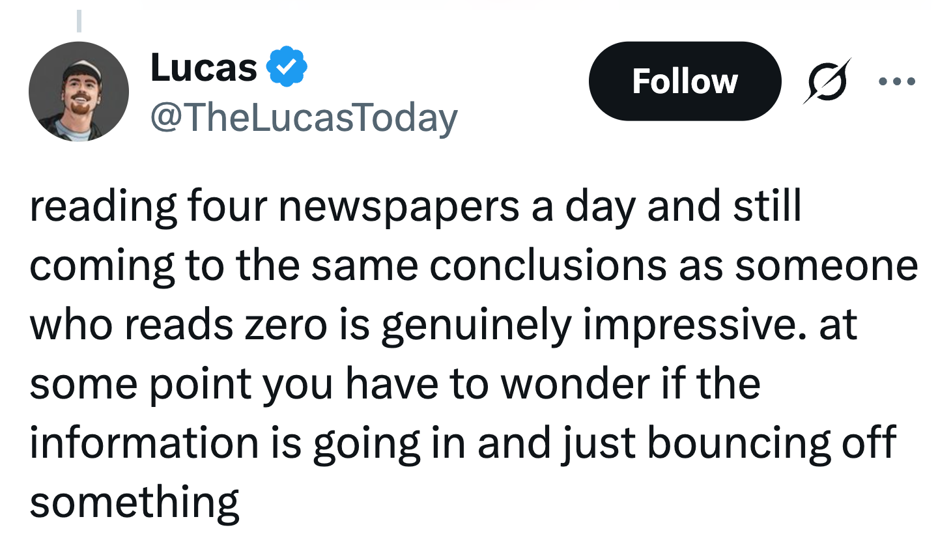Click the final word "something"

[134, 503]
